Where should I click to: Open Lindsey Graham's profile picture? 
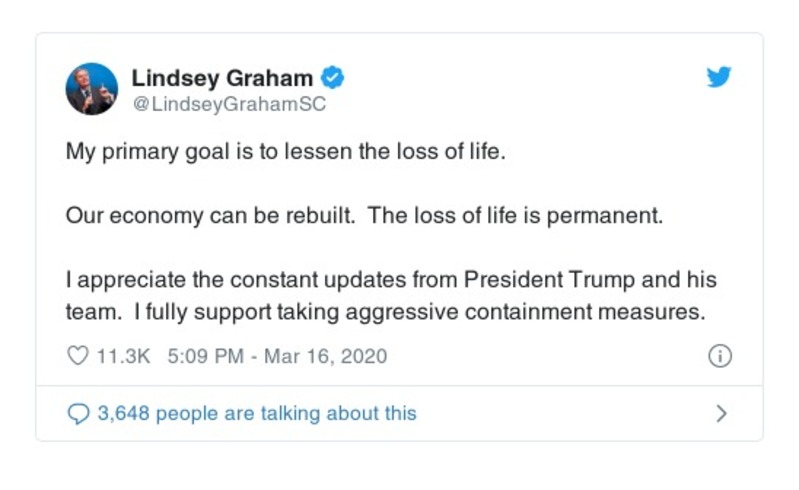[92, 89]
